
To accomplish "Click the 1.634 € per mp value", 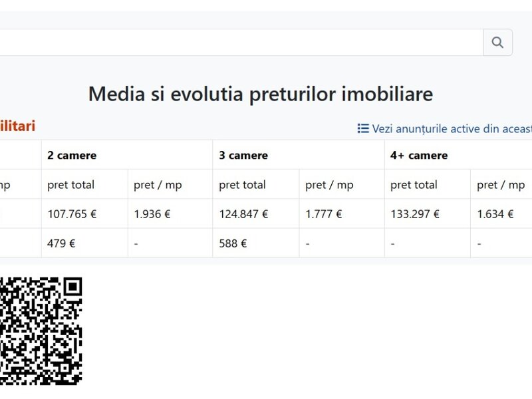I will click(x=495, y=214).
